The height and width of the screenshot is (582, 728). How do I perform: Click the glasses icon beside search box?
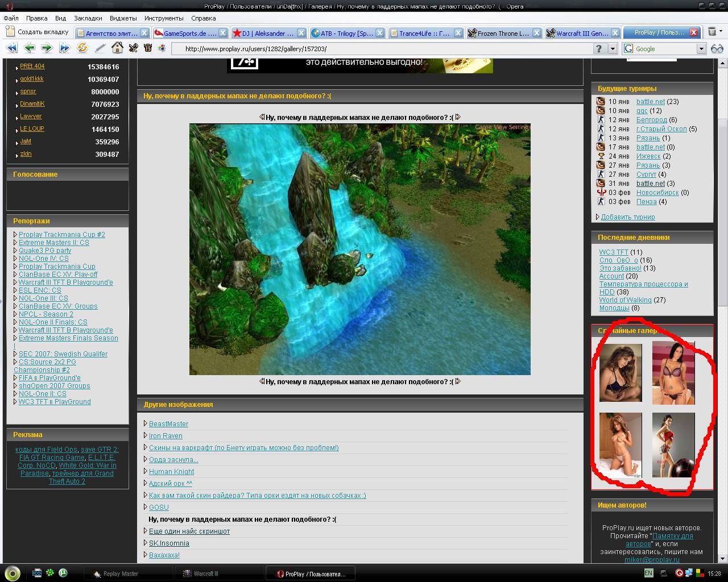point(717,49)
